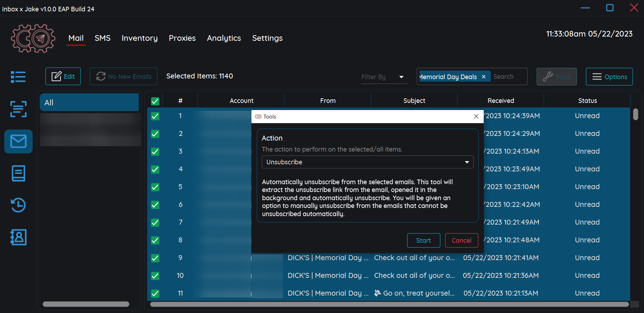Open the Options menu button
The width and height of the screenshot is (644, 313).
coord(609,77)
